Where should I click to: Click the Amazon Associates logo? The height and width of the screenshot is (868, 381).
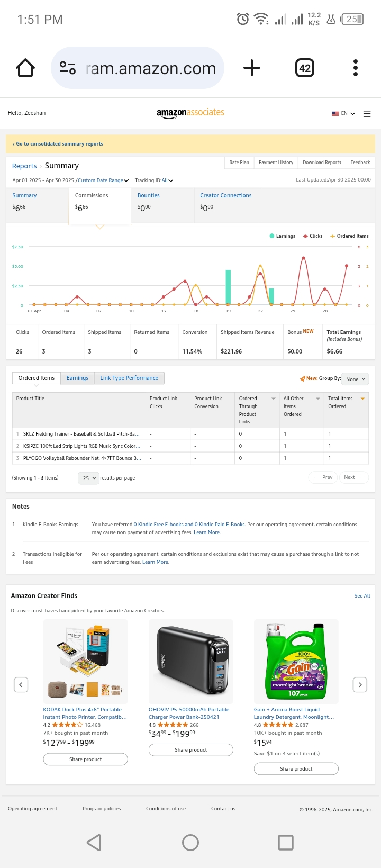190,113
